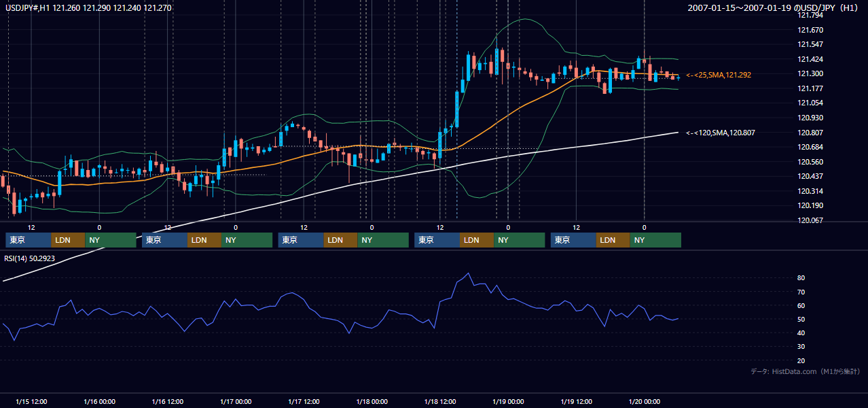Click the 1/15 12:00 date label
The image size is (868, 408).
click(31, 401)
